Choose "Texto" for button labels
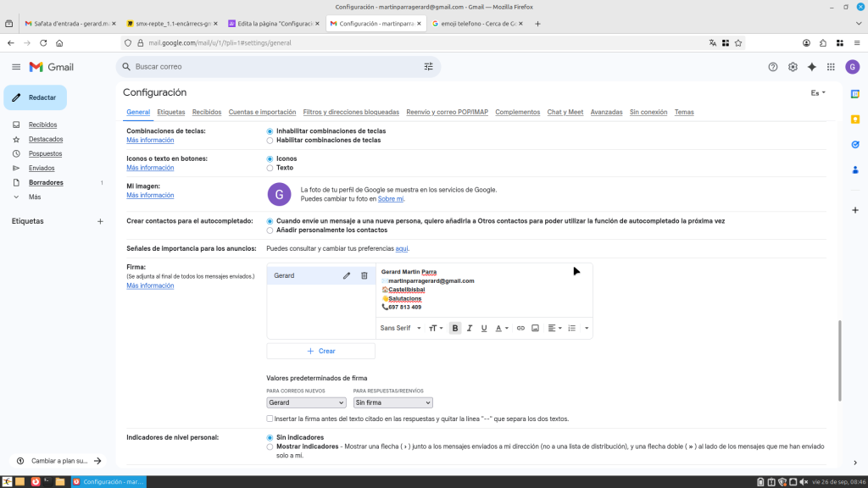The width and height of the screenshot is (868, 488). click(x=270, y=168)
